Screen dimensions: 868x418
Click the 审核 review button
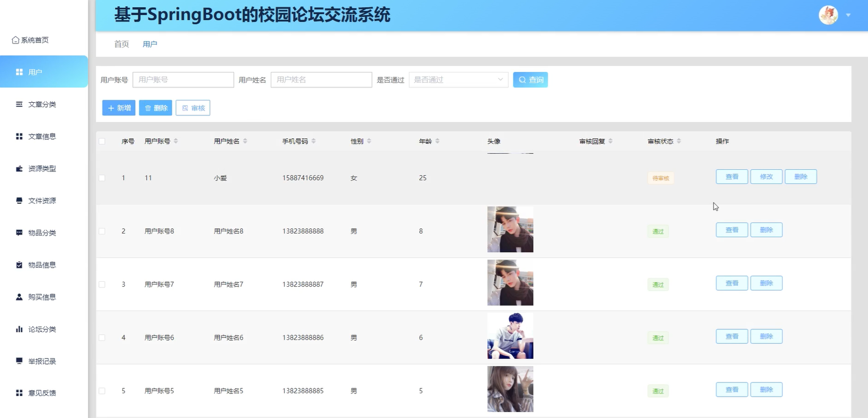(193, 108)
